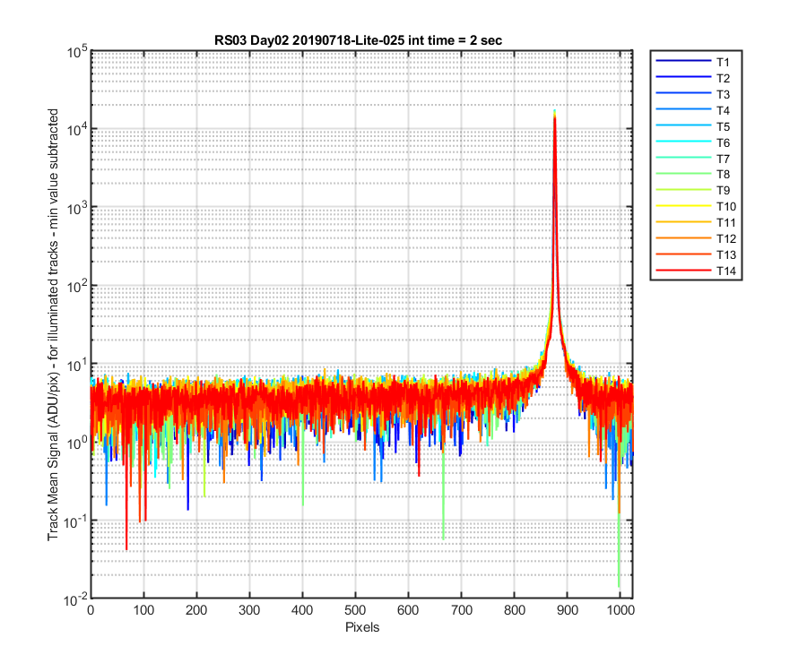Click the y-axis tick label 10^5
This screenshot has height=672, width=807.
point(77,52)
